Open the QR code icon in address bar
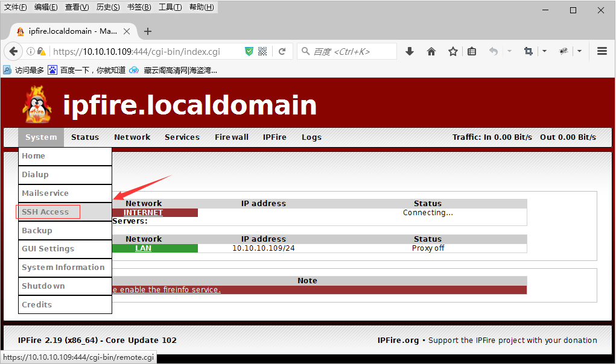The width and height of the screenshot is (616, 364). pyautogui.click(x=262, y=51)
